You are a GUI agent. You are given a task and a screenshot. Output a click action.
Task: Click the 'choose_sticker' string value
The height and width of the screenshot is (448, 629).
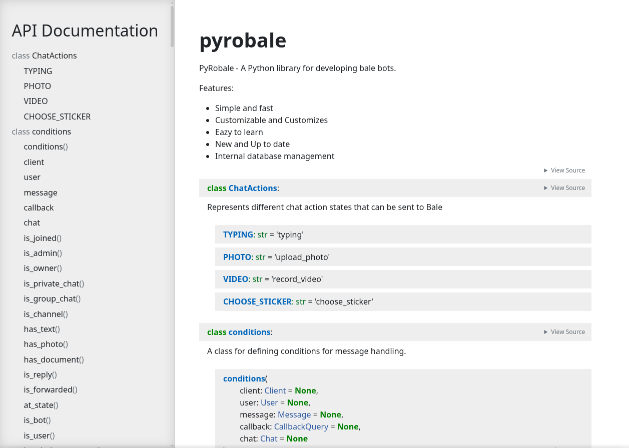click(344, 302)
